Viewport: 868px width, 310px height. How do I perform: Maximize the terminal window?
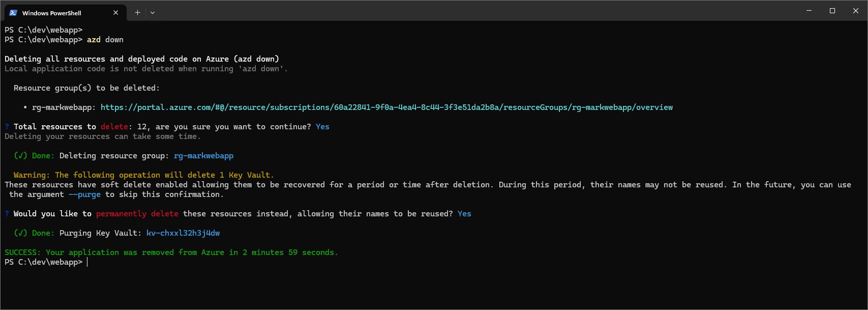pyautogui.click(x=832, y=11)
